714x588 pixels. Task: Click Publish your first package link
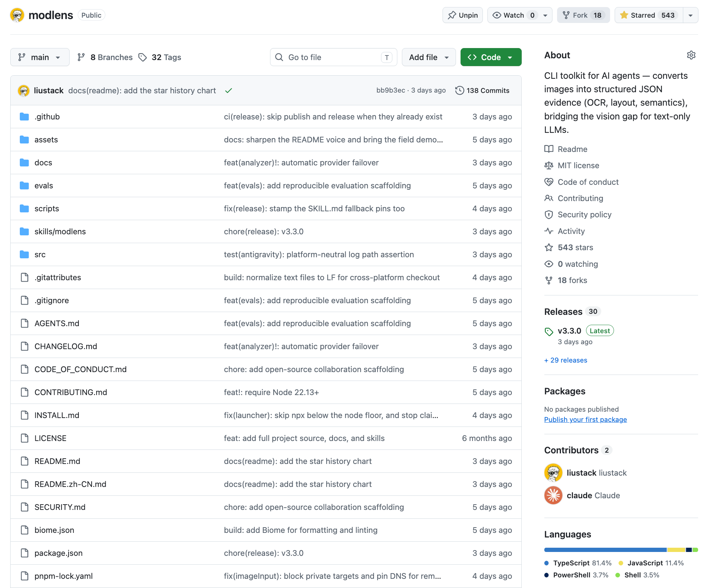(585, 419)
